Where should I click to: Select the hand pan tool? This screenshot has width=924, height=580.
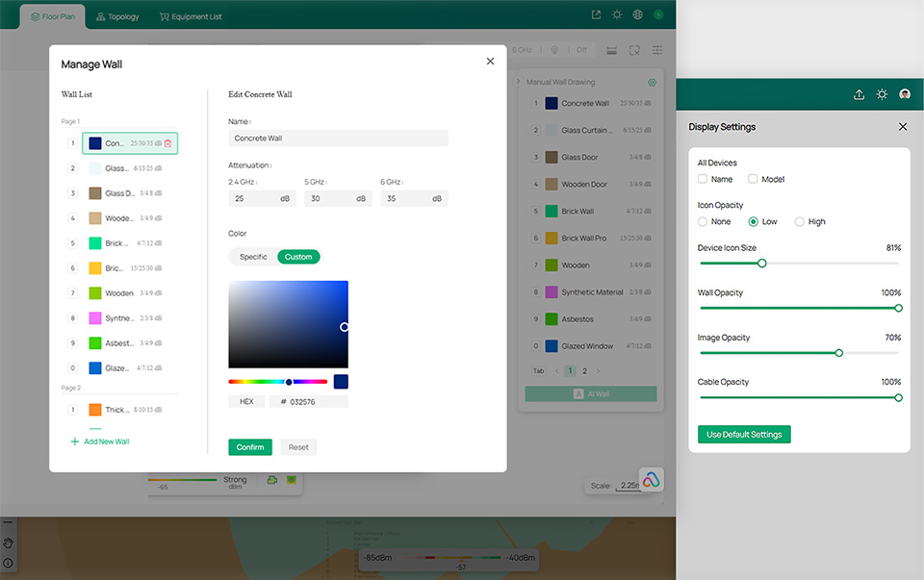[9, 542]
